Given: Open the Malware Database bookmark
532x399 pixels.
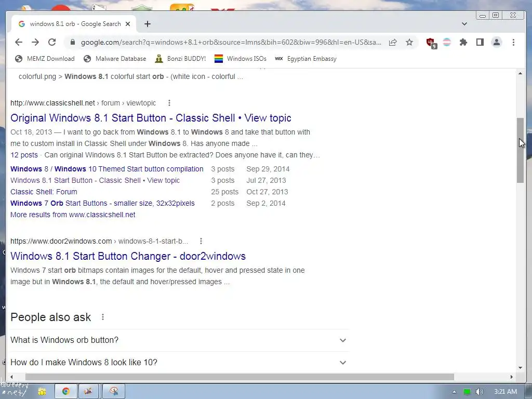Looking at the screenshot, I should point(115,59).
